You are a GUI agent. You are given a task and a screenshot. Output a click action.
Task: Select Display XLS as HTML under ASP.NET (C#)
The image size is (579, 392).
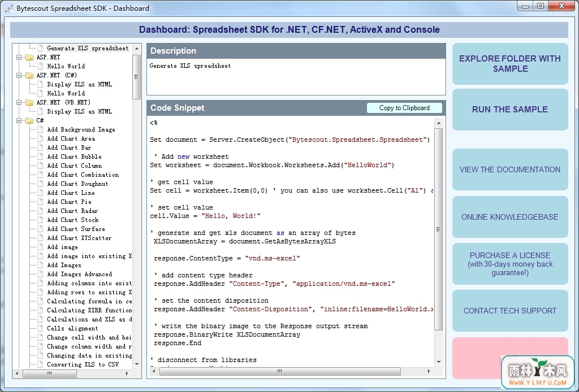pyautogui.click(x=79, y=85)
